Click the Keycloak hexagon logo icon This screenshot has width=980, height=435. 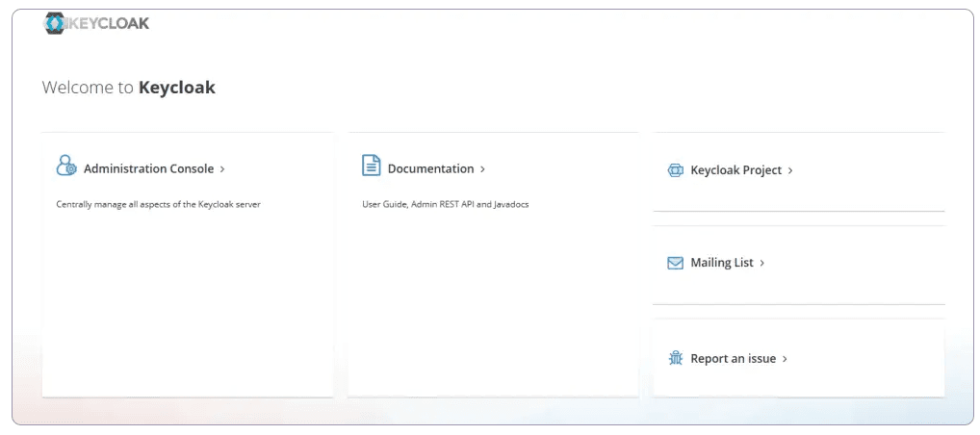click(55, 24)
